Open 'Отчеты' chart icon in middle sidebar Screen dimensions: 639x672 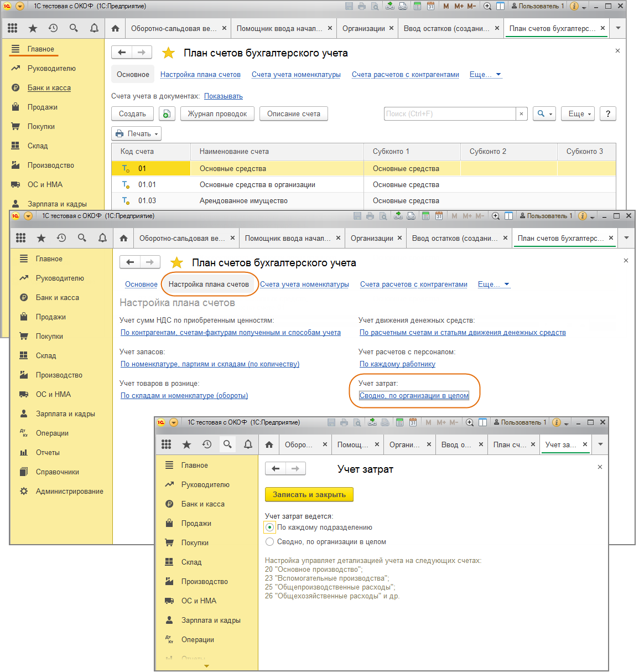(24, 452)
